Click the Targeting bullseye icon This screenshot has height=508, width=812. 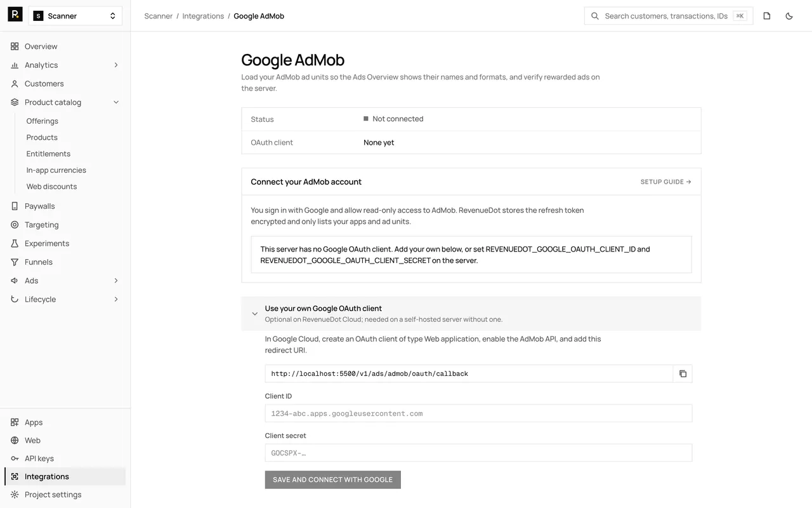15,225
